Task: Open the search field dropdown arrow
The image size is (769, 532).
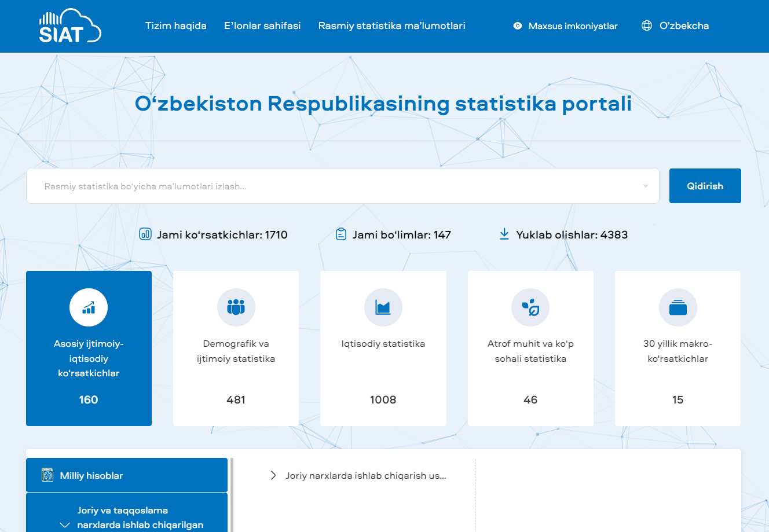Action: pyautogui.click(x=646, y=186)
